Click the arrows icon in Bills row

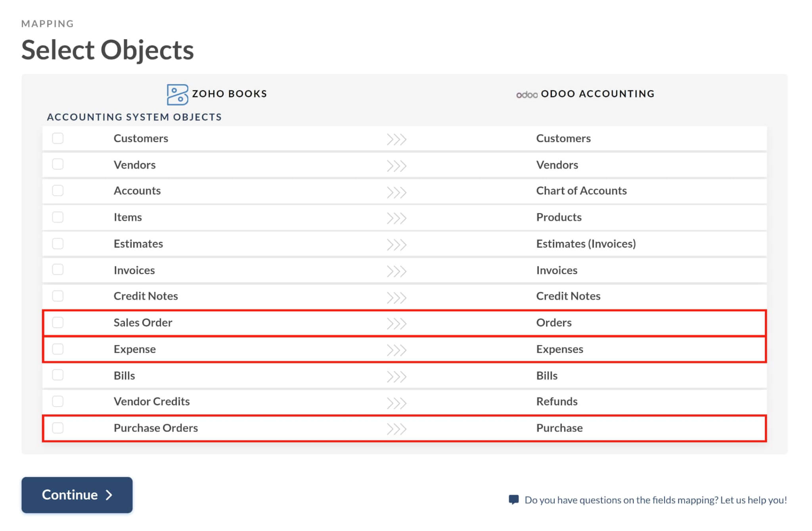397,376
